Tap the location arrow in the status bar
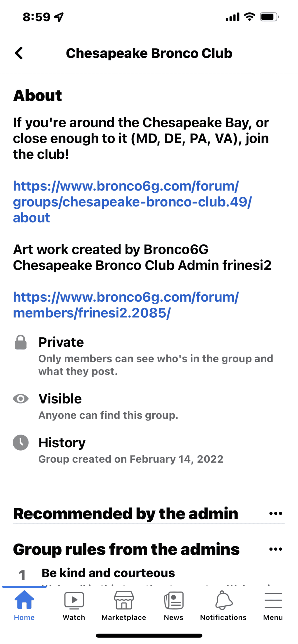Screen dimensions: 298x644 [59, 17]
